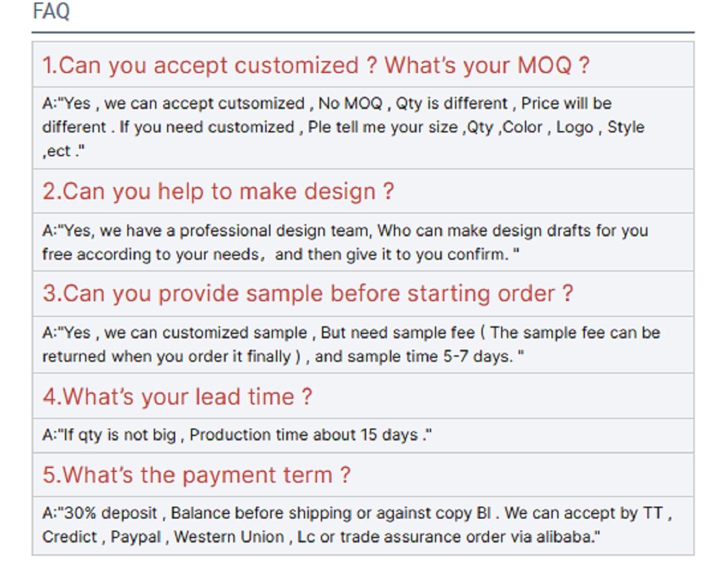Click the professional design team answer

[x=344, y=242]
